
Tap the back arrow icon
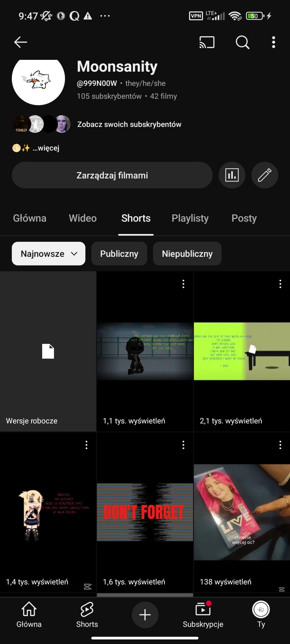(x=21, y=42)
